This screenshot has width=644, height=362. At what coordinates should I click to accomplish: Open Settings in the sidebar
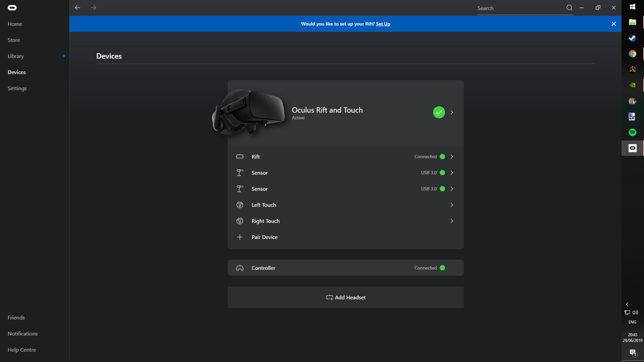click(x=17, y=88)
